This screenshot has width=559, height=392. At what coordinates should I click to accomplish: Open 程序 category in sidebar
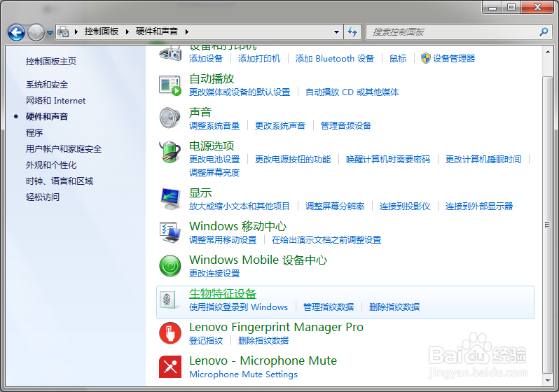click(x=34, y=133)
